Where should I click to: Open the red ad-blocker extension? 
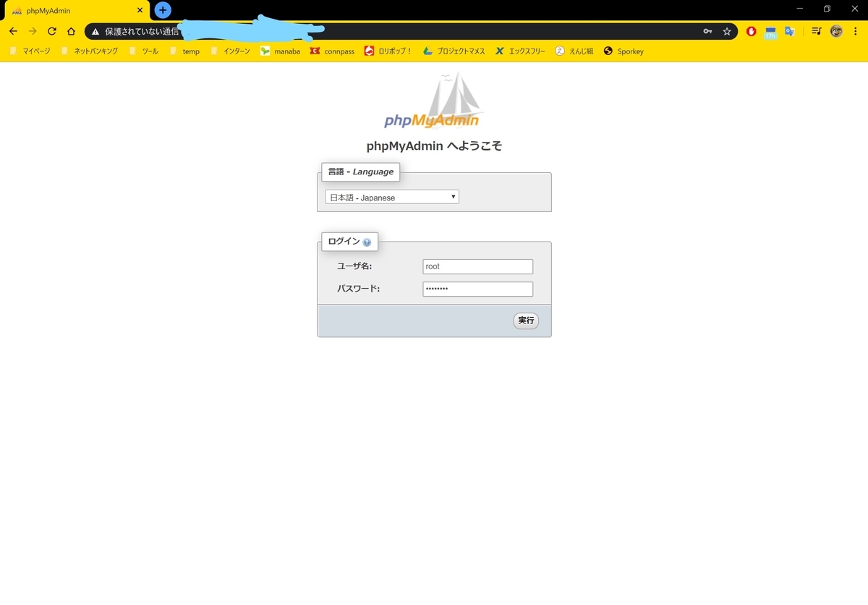[x=752, y=31]
